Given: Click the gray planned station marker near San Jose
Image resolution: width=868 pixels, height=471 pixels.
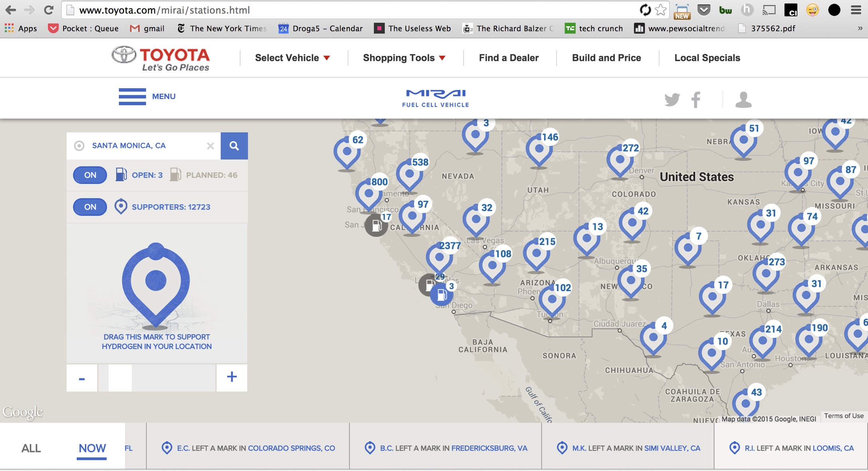Looking at the screenshot, I should [376, 225].
